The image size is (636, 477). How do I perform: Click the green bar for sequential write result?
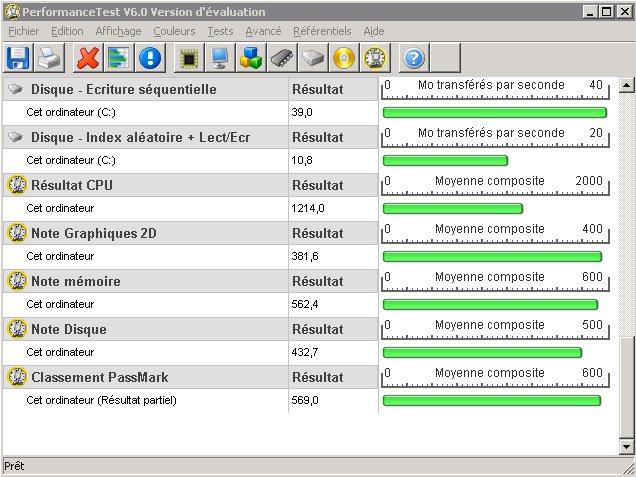click(x=495, y=113)
